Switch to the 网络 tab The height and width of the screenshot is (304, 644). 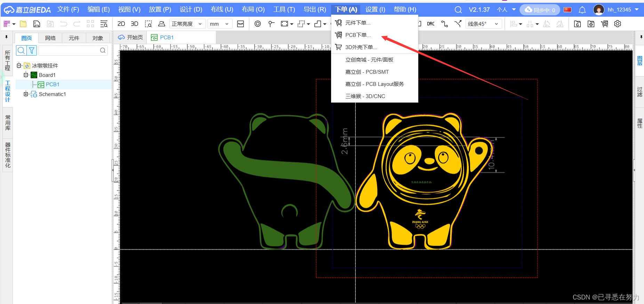pyautogui.click(x=50, y=38)
